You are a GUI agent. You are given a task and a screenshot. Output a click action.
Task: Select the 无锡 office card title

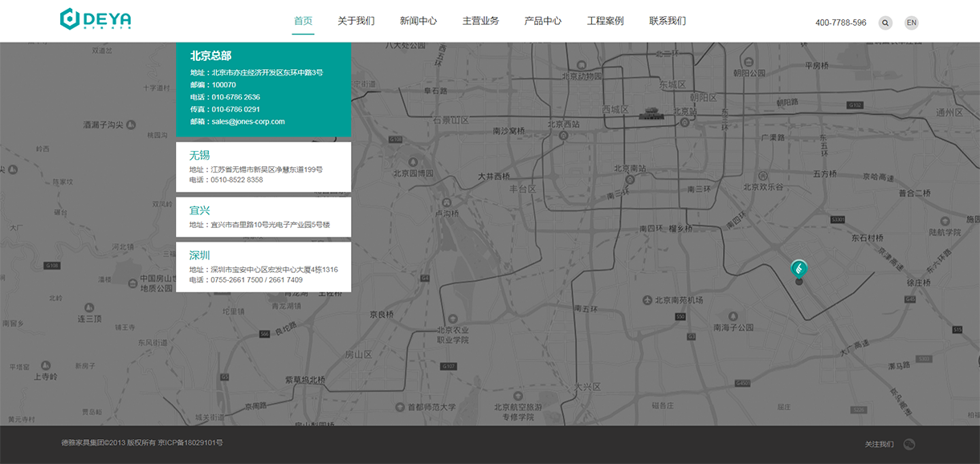point(199,155)
